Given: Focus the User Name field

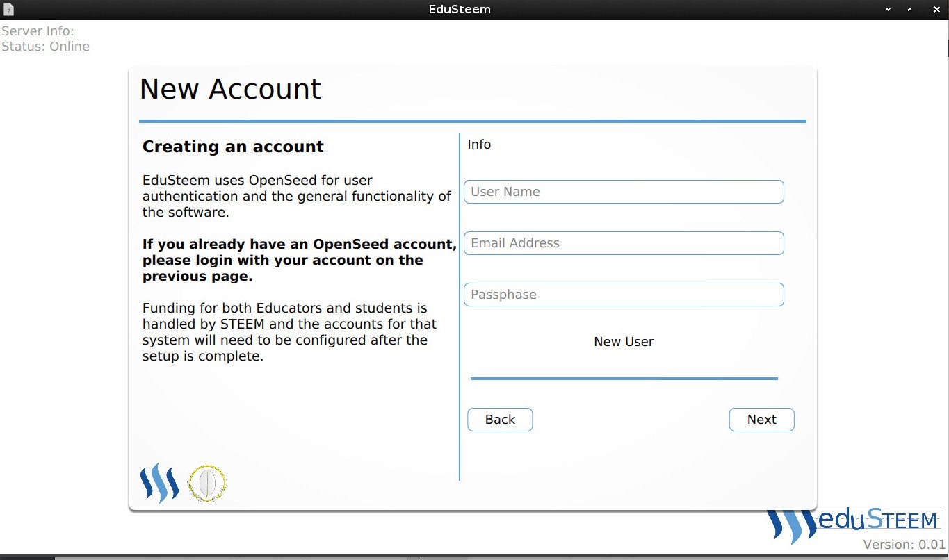Looking at the screenshot, I should click(x=624, y=192).
